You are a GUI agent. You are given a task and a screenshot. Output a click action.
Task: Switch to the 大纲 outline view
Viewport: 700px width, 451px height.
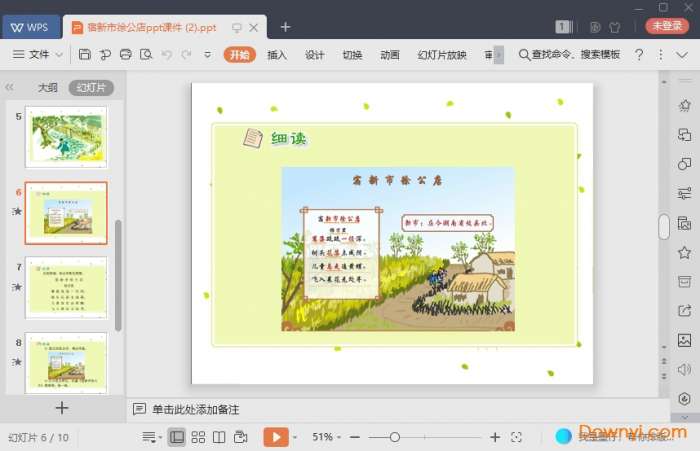(x=48, y=88)
